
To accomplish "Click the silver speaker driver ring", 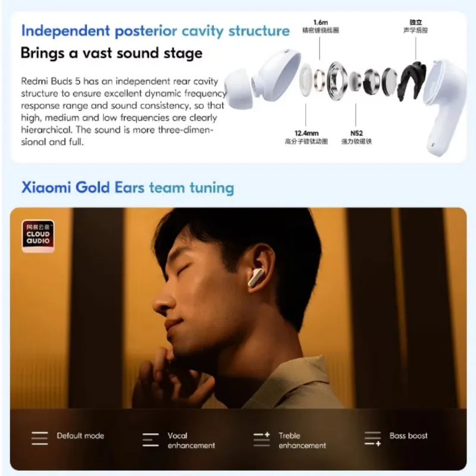I will tap(337, 80).
